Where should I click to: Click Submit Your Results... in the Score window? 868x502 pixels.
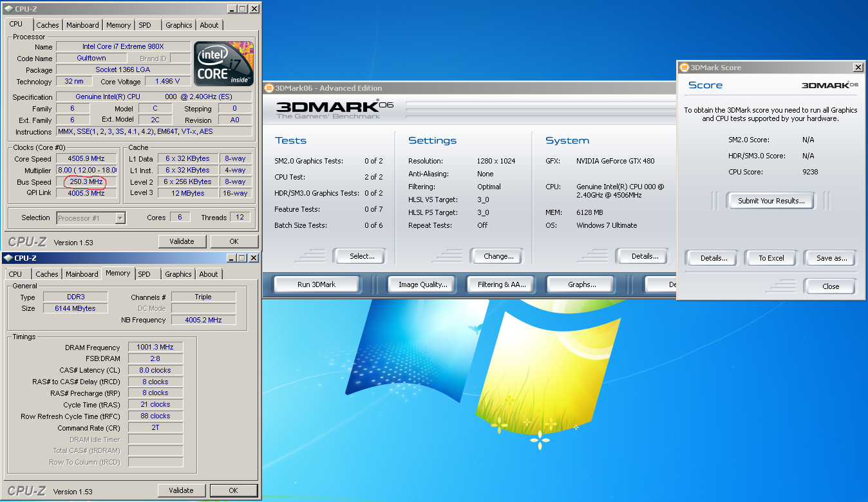point(771,201)
